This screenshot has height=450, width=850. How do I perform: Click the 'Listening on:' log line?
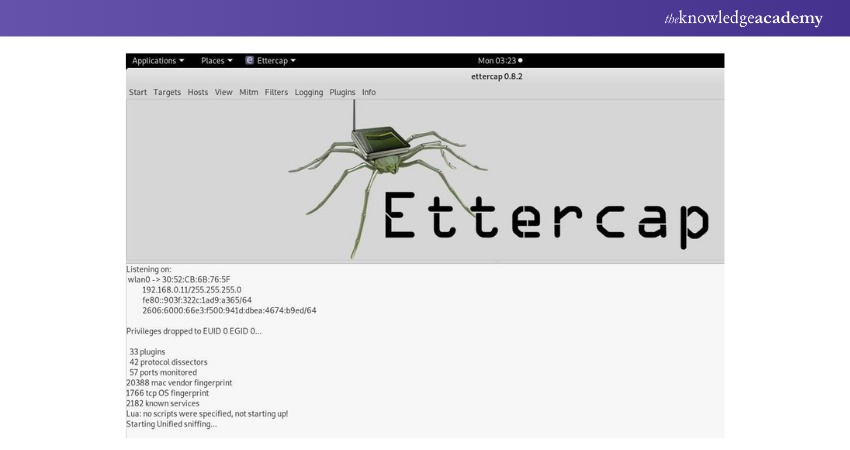pyautogui.click(x=149, y=269)
